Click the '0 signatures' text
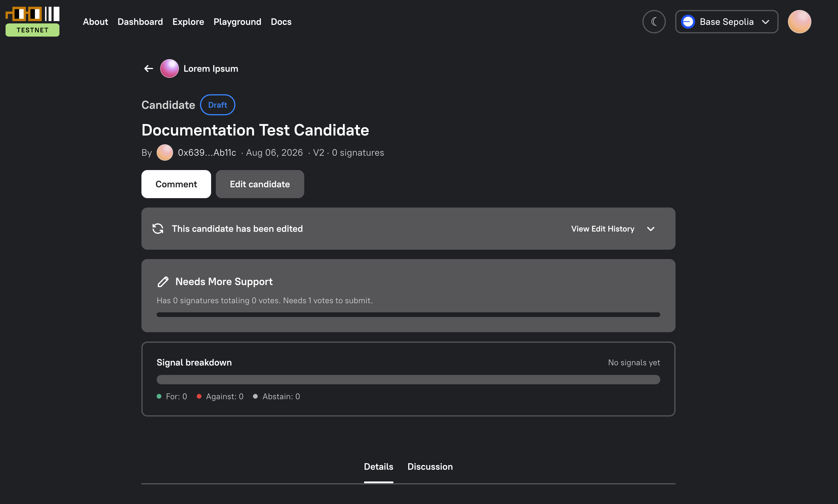The height and width of the screenshot is (504, 838). pos(358,152)
